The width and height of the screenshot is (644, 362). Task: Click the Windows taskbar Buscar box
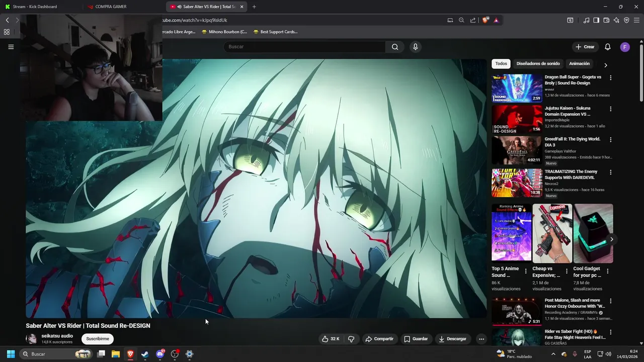pos(56,354)
